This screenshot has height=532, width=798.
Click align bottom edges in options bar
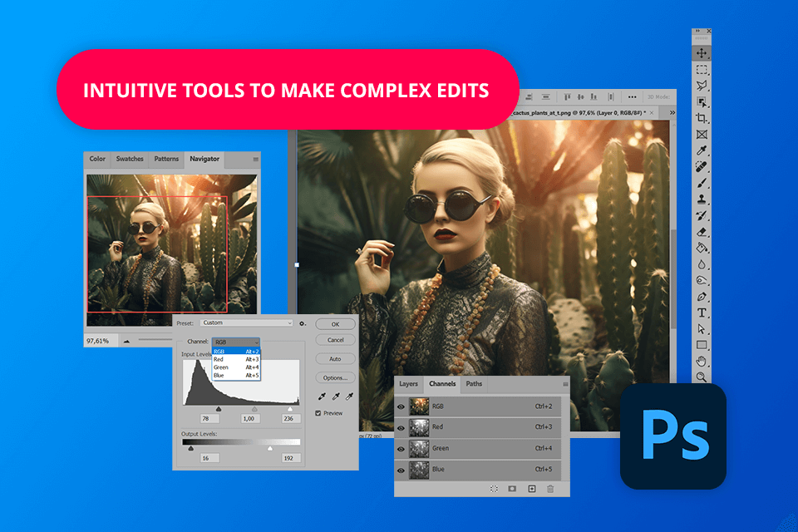[594, 96]
